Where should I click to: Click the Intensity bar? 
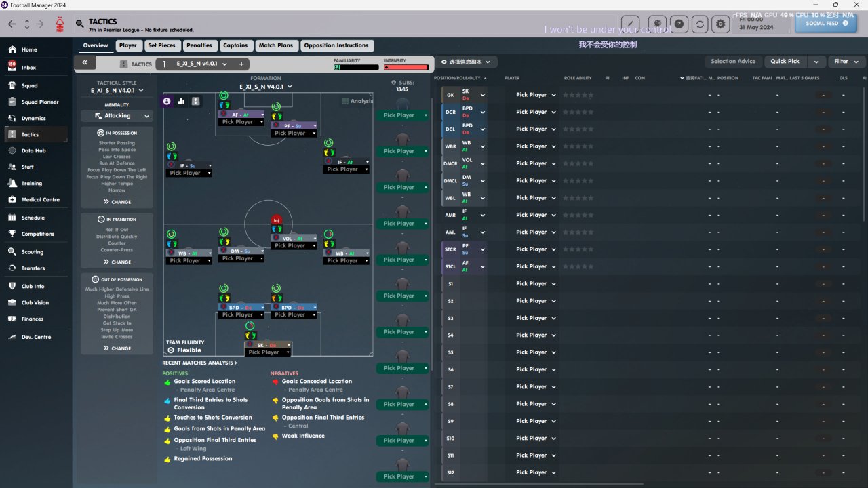406,67
